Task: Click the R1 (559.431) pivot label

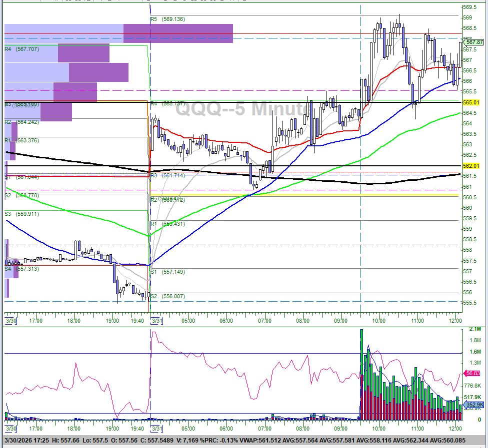Action: (x=168, y=224)
